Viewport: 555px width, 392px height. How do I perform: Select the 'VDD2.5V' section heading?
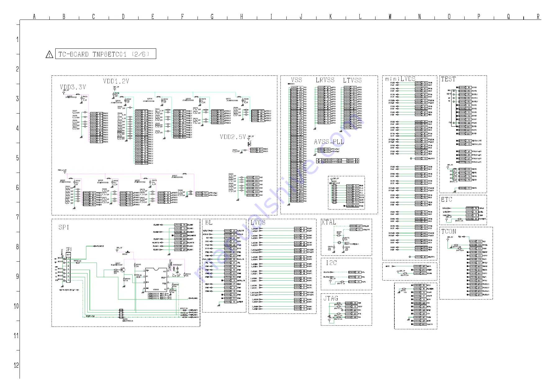pyautogui.click(x=233, y=137)
